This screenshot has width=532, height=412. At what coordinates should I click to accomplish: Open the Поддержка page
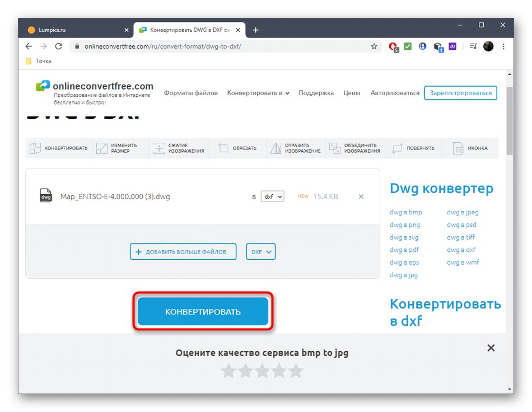pyautogui.click(x=316, y=93)
